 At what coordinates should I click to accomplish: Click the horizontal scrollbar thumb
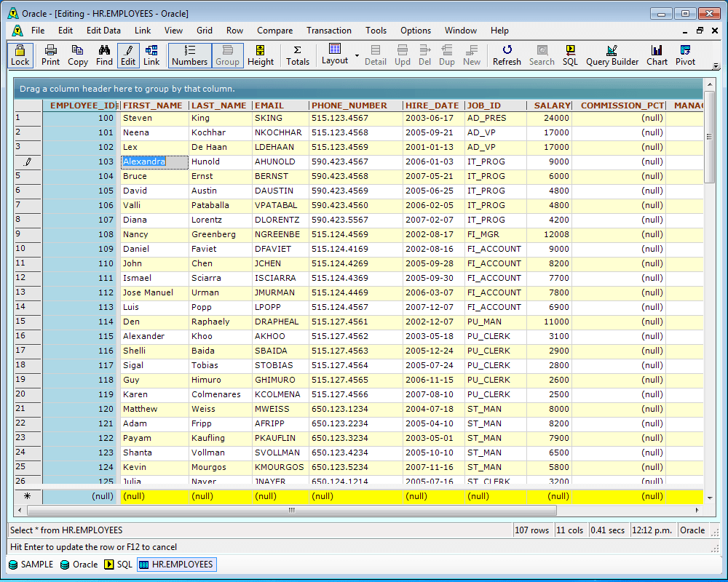point(292,511)
